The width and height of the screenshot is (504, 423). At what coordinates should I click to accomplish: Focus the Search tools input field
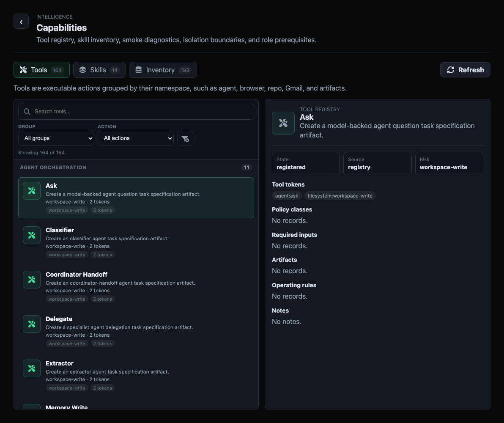point(136,112)
